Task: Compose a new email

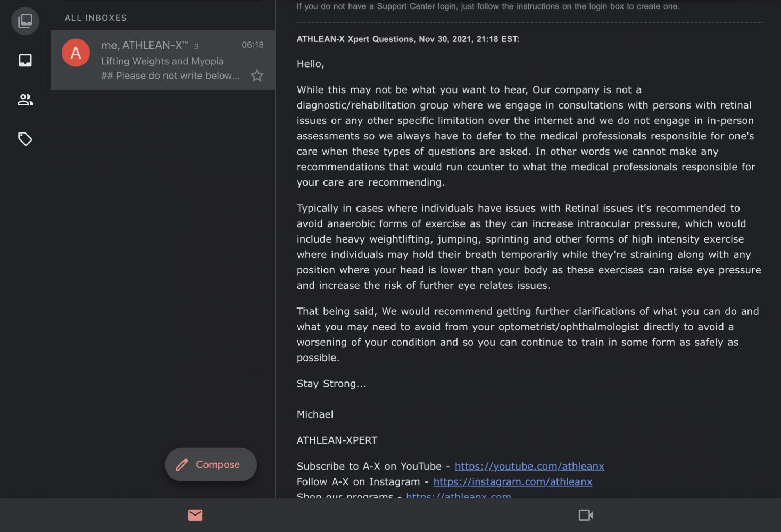Action: (211, 464)
